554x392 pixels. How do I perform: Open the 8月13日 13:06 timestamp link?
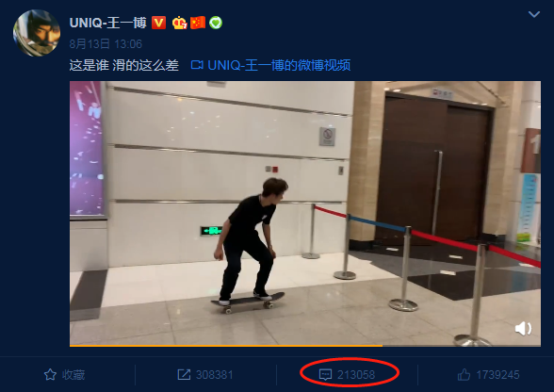point(106,44)
